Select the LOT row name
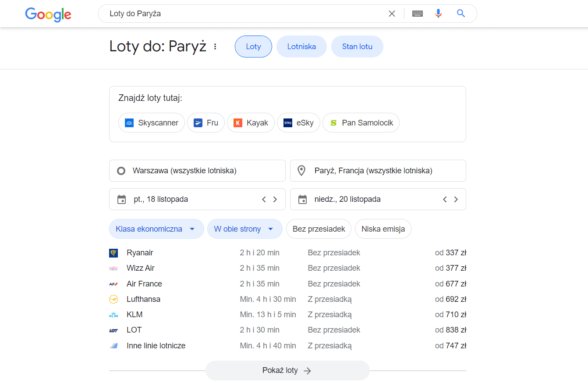 tap(134, 330)
